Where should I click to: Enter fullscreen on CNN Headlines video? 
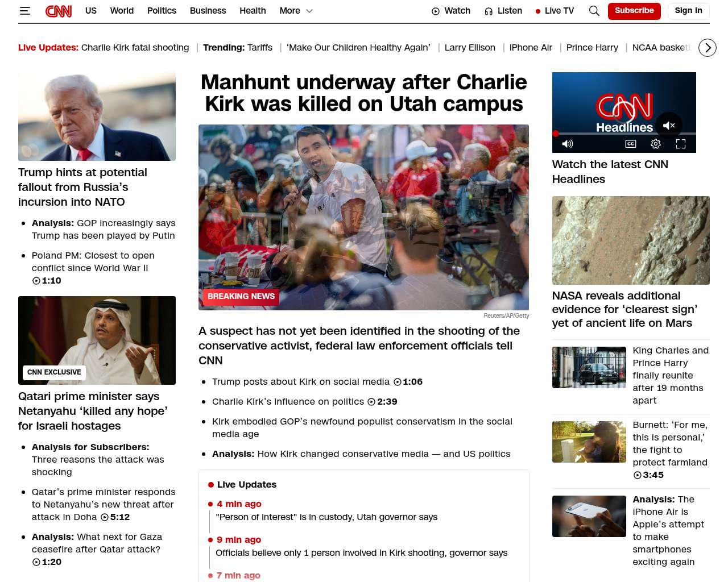[681, 144]
